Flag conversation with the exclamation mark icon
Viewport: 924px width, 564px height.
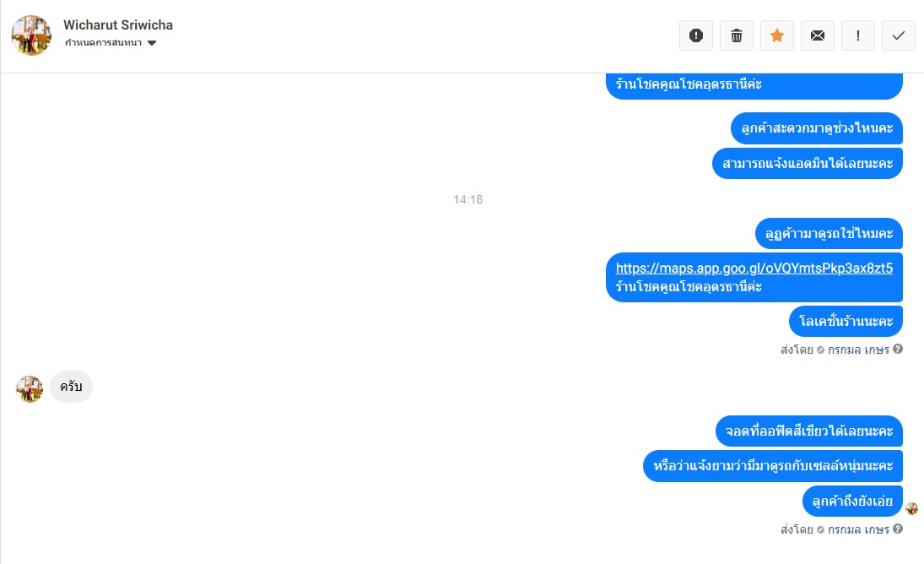(858, 35)
